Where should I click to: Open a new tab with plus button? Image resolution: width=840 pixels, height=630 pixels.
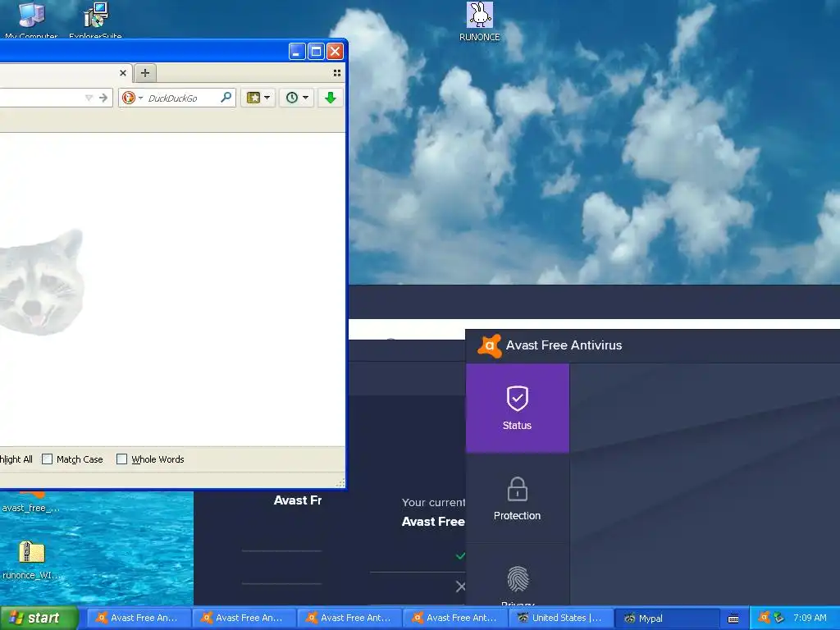pyautogui.click(x=144, y=73)
